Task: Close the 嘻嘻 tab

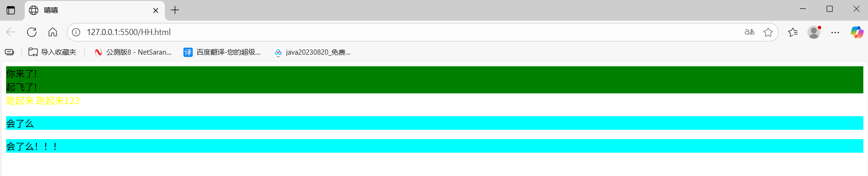Action: click(x=156, y=10)
